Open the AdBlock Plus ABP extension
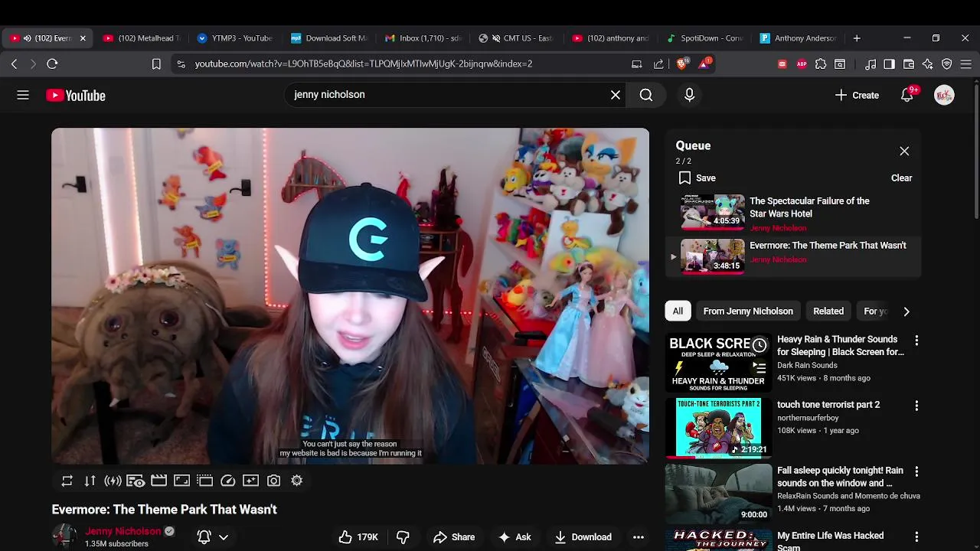The width and height of the screenshot is (980, 551). [x=802, y=64]
